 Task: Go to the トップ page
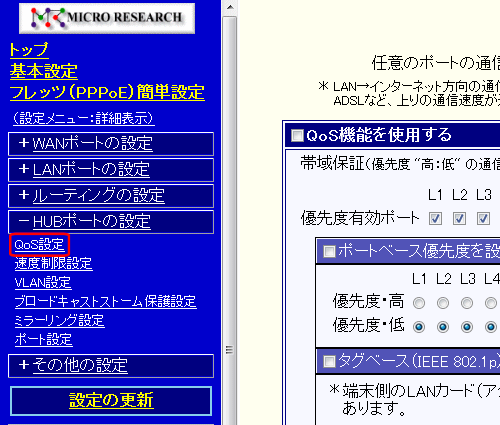tap(29, 50)
